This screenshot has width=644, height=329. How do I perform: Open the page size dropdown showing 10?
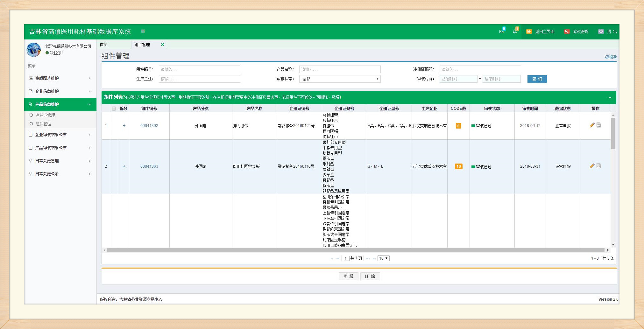click(x=383, y=258)
